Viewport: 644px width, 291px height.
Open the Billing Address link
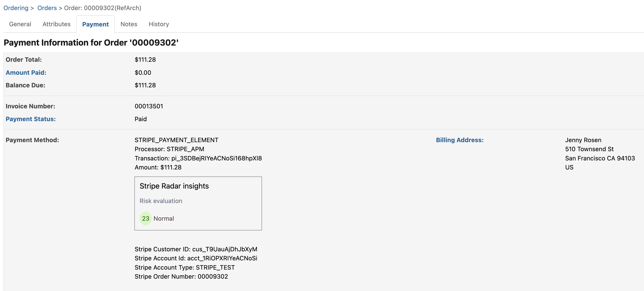(460, 140)
